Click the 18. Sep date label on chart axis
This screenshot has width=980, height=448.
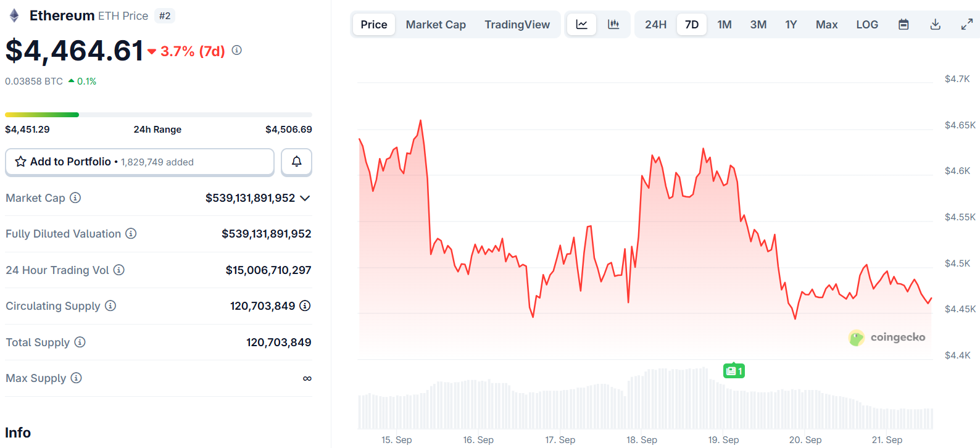(642, 440)
